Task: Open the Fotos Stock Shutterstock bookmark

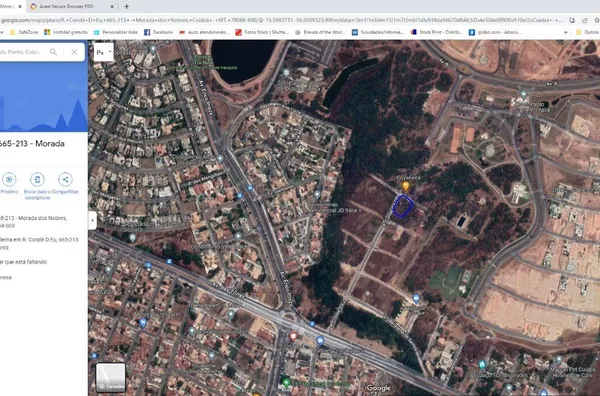Action: [262, 33]
